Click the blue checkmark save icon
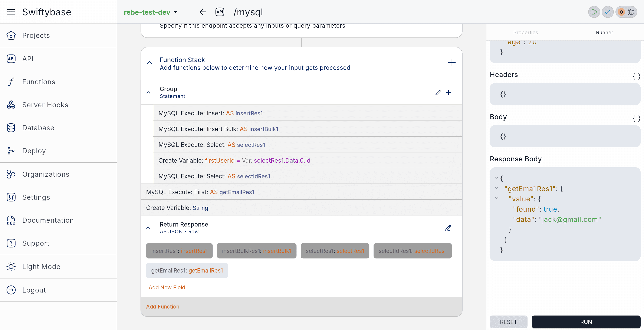Screen dimensions: 644x330 (608, 12)
